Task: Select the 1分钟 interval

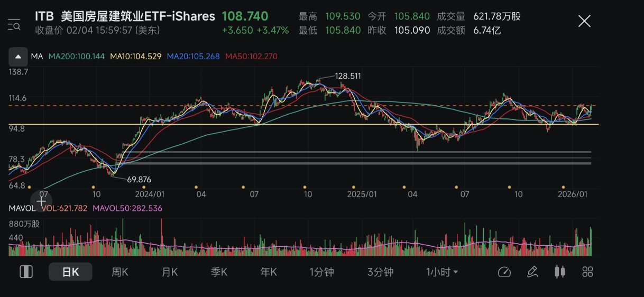Action: (x=322, y=272)
